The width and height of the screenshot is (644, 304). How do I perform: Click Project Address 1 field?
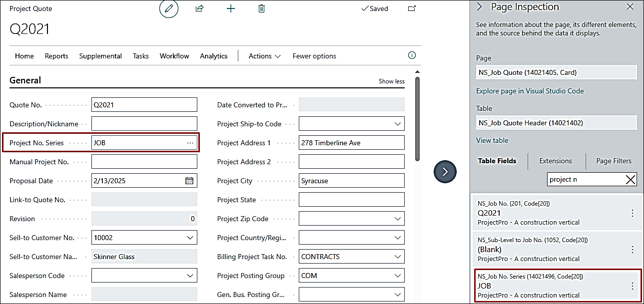(x=352, y=143)
